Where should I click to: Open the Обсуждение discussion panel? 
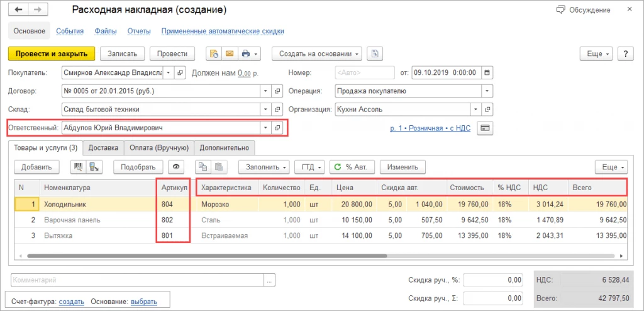pos(583,10)
